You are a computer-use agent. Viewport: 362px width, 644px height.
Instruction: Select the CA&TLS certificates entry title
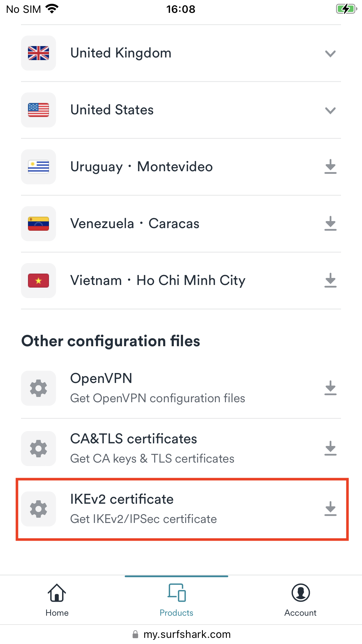[x=133, y=439]
